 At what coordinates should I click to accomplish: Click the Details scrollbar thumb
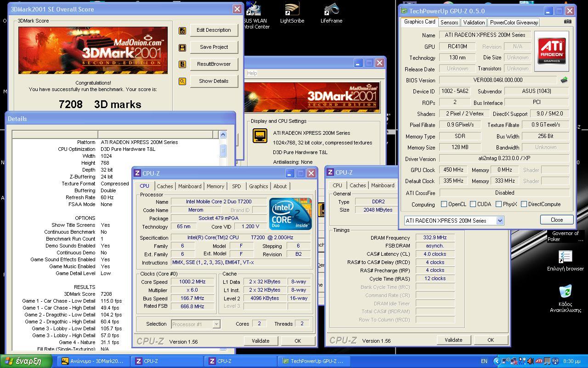[x=223, y=150]
